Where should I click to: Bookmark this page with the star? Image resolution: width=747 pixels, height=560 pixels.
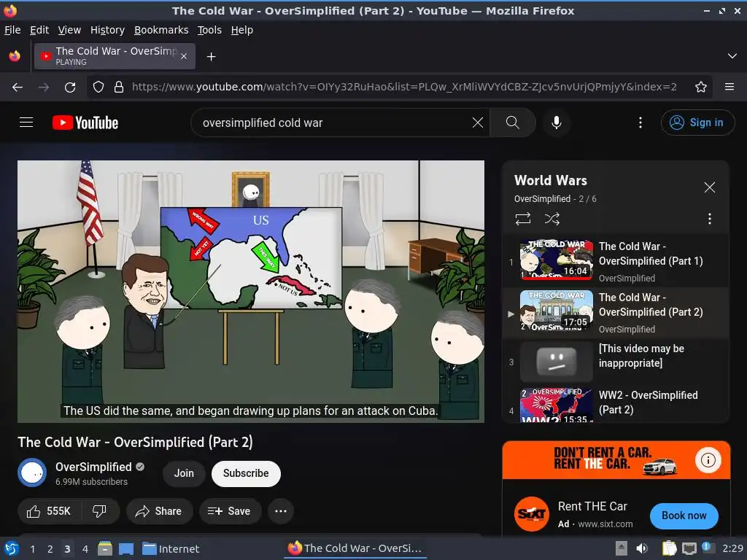click(x=700, y=87)
